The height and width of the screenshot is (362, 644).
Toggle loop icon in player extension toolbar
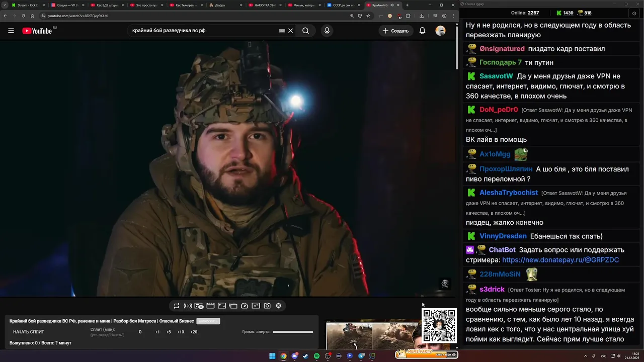[x=177, y=306]
